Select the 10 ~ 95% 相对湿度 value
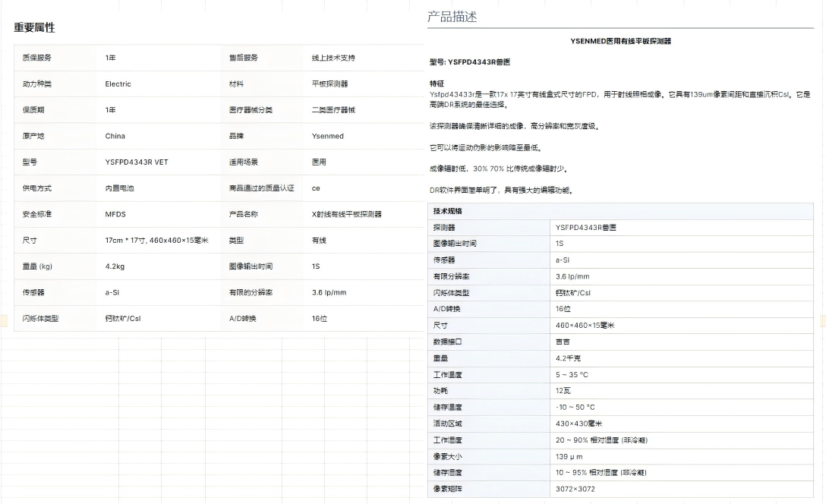826x504 pixels. point(601,472)
